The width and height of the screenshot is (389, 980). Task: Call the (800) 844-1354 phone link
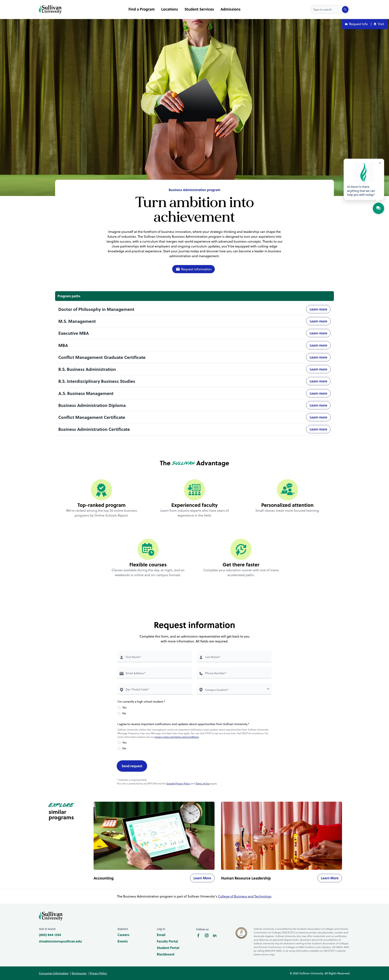tap(50, 935)
